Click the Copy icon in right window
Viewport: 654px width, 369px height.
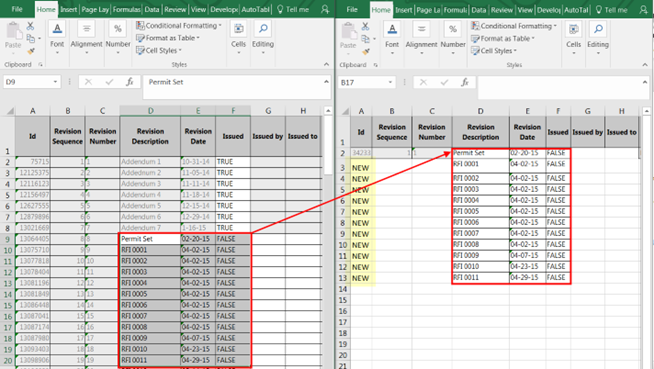[365, 39]
